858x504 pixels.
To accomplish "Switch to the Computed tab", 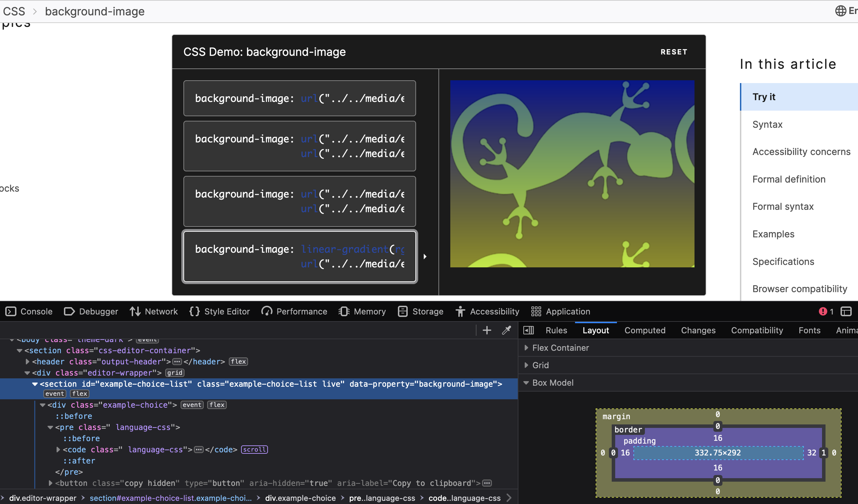I will click(x=645, y=330).
